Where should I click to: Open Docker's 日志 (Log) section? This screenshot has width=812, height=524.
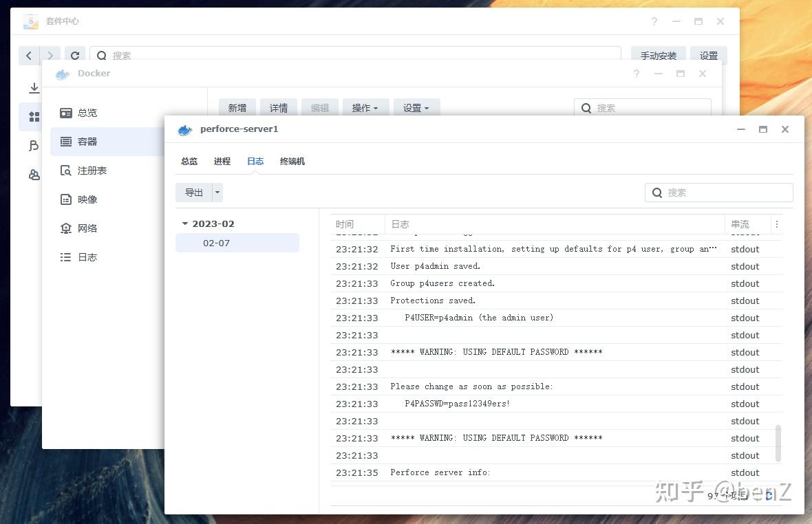[x=87, y=256]
